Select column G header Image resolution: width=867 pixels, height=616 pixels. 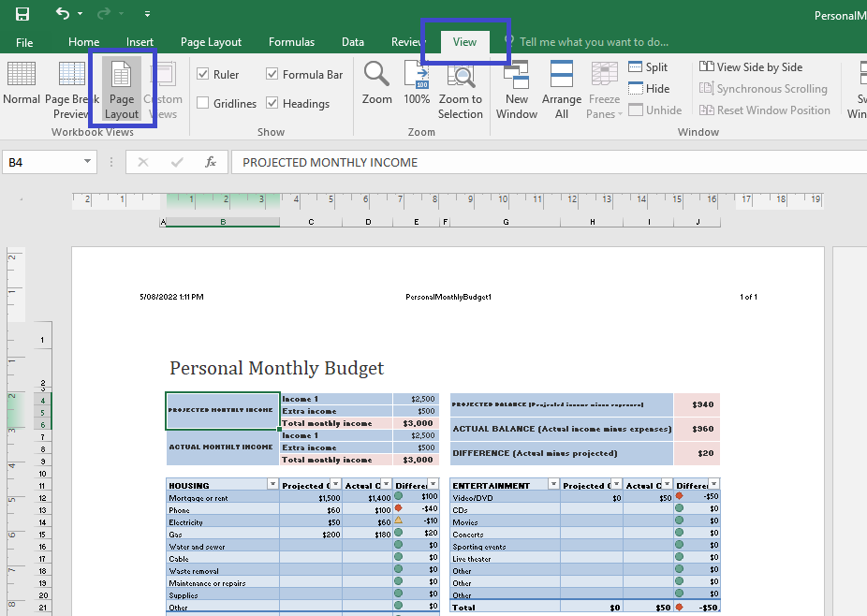coord(506,222)
